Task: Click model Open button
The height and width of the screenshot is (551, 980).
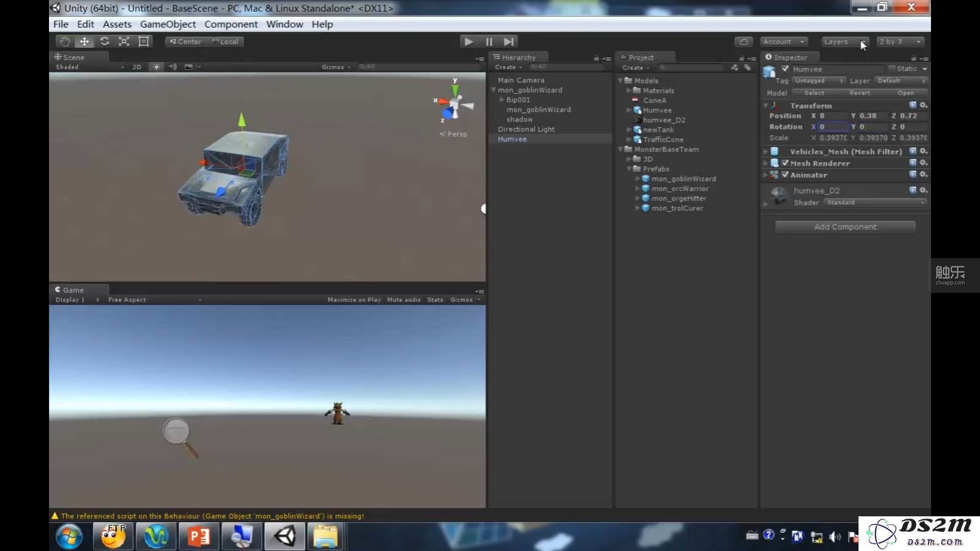Action: pos(905,93)
